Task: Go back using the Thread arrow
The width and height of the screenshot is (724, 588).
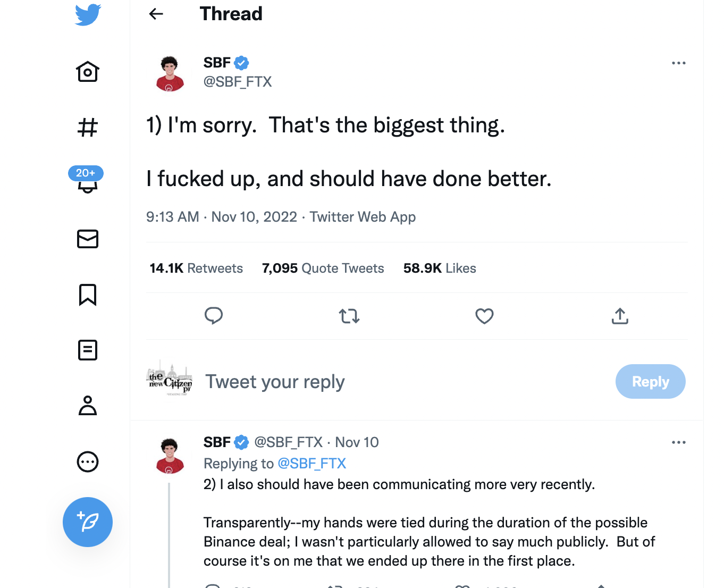Action: point(156,14)
